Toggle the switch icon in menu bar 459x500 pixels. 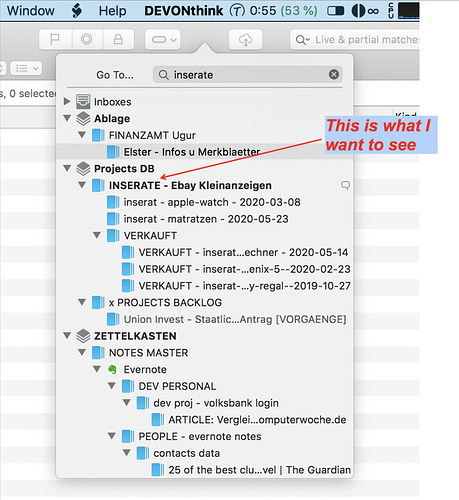click(x=335, y=11)
